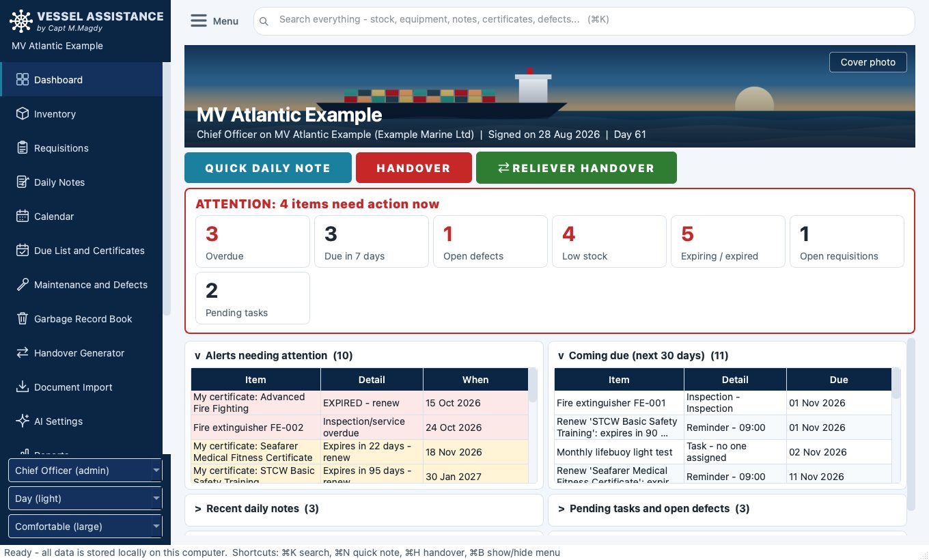Open the Expiring / expired card

pyautogui.click(x=728, y=241)
